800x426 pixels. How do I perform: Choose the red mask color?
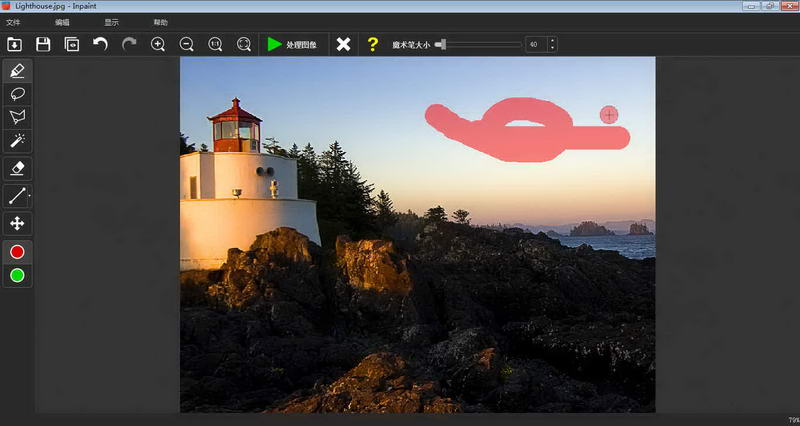[17, 252]
